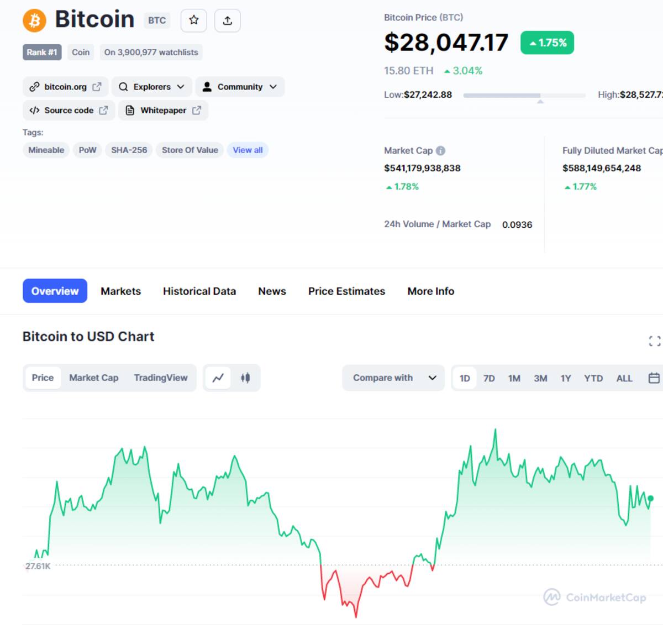Screen dimensions: 663x644
Task: Open the Compare with dropdown
Action: [393, 378]
